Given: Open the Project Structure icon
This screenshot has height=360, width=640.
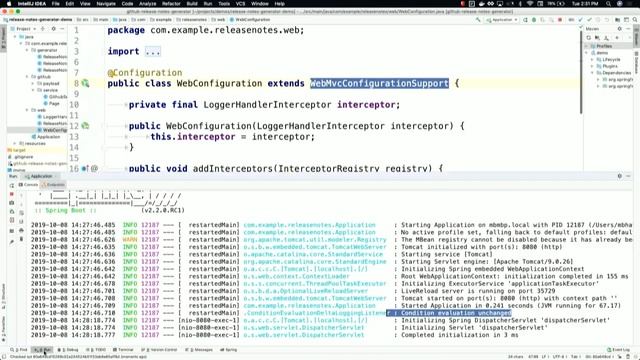Looking at the screenshot, I should [x=618, y=20].
